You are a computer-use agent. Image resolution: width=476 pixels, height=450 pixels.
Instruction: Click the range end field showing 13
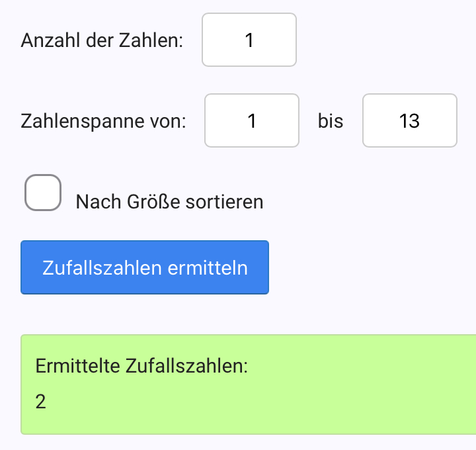tap(409, 121)
